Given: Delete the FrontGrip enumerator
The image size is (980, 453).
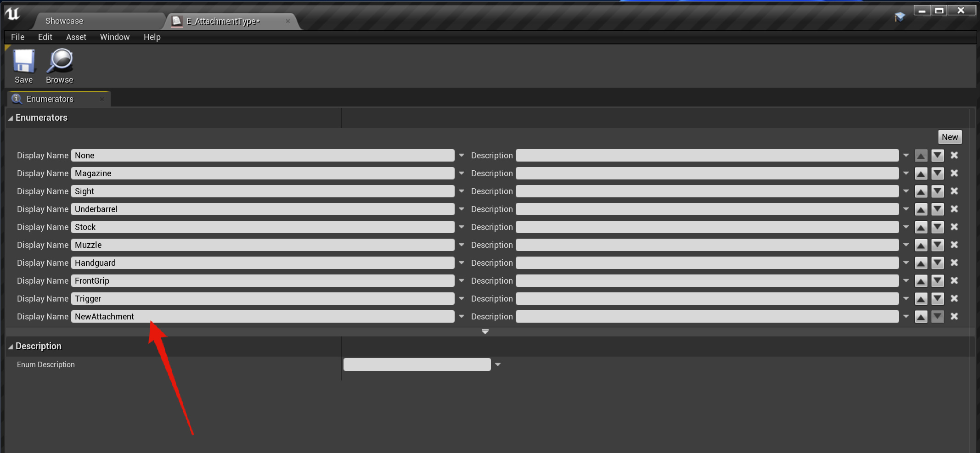Looking at the screenshot, I should 954,280.
